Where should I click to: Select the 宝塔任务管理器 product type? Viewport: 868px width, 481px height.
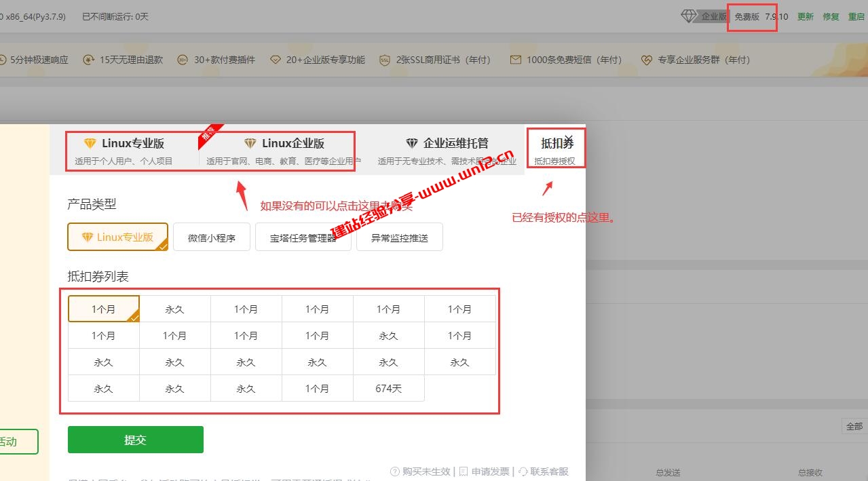tap(303, 236)
